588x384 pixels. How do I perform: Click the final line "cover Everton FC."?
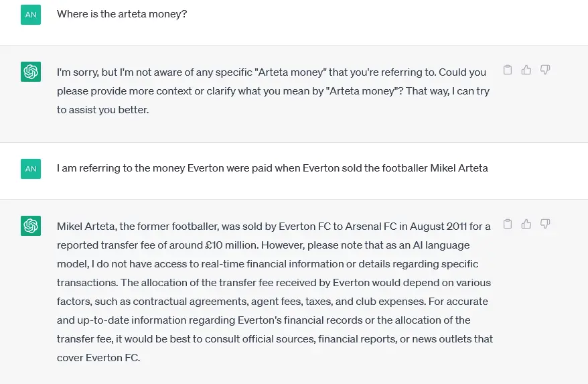point(98,358)
